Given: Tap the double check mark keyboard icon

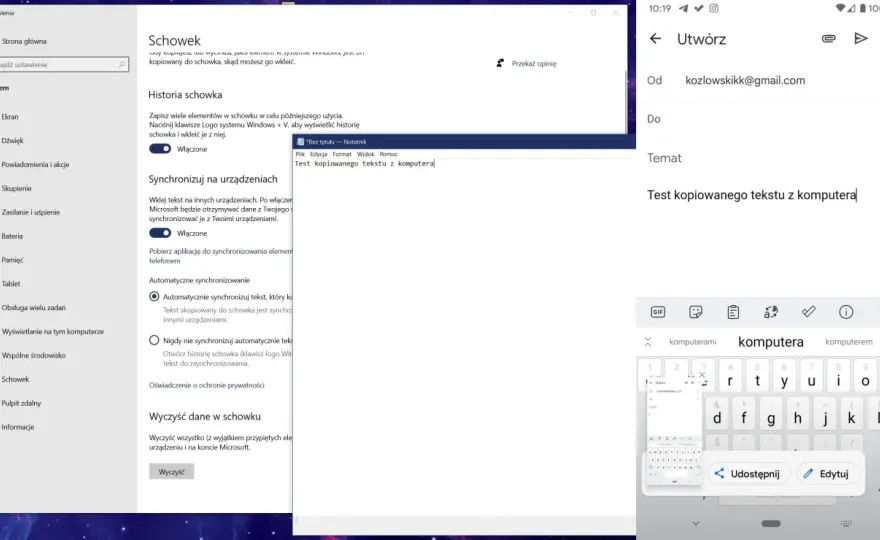Looking at the screenshot, I should click(x=808, y=312).
